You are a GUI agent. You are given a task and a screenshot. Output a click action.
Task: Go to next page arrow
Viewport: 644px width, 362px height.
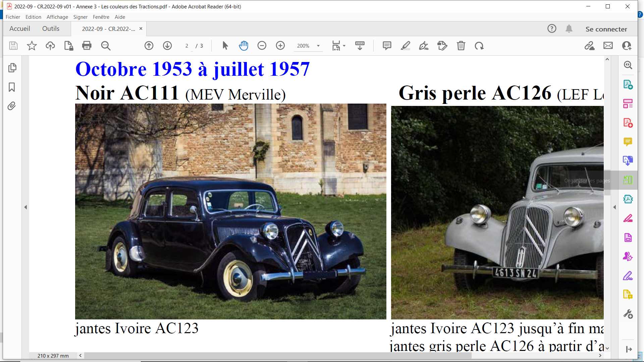167,46
